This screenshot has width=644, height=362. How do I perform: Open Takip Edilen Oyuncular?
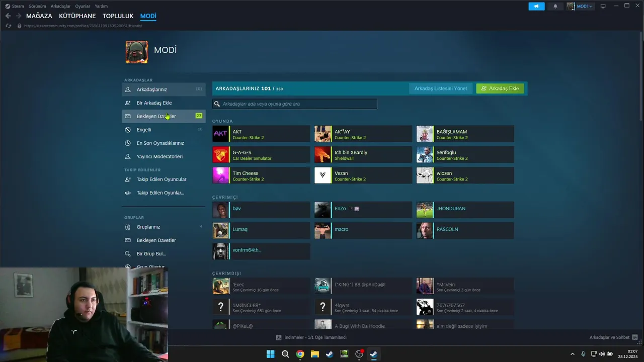164,179
